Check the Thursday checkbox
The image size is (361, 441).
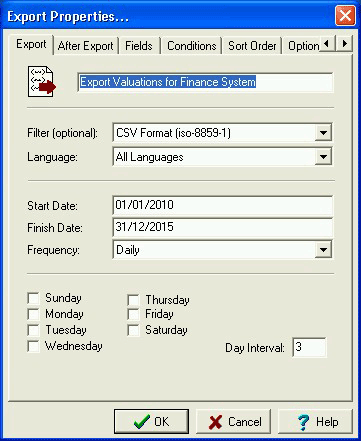click(x=133, y=300)
